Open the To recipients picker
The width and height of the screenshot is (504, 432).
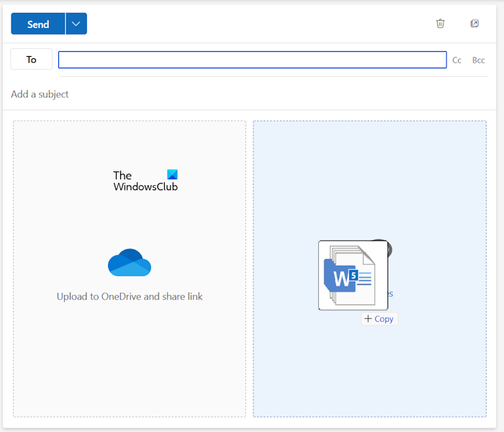click(32, 60)
